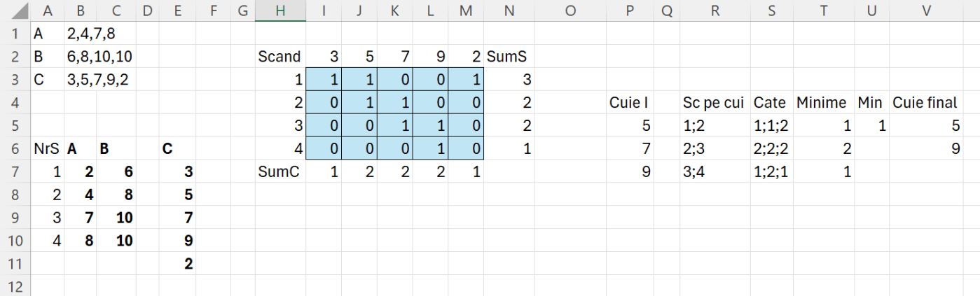Viewport: 980px width, 296px height.
Task: Select column V header
Action: pos(926,10)
